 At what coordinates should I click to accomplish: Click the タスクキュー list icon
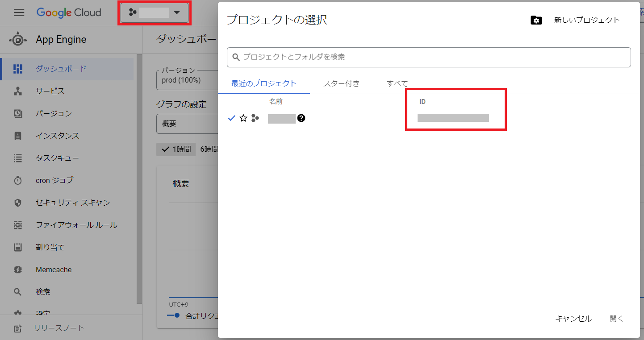(x=18, y=158)
